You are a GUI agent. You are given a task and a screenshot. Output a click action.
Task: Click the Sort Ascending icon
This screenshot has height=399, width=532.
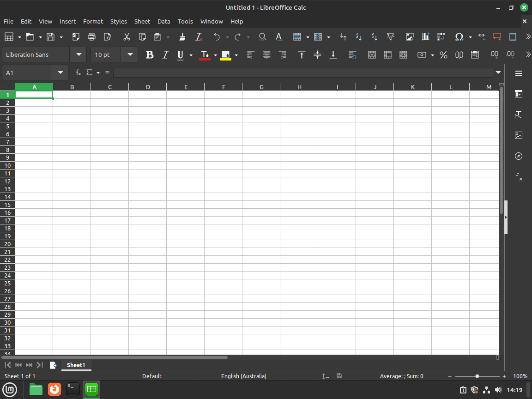tap(359, 37)
